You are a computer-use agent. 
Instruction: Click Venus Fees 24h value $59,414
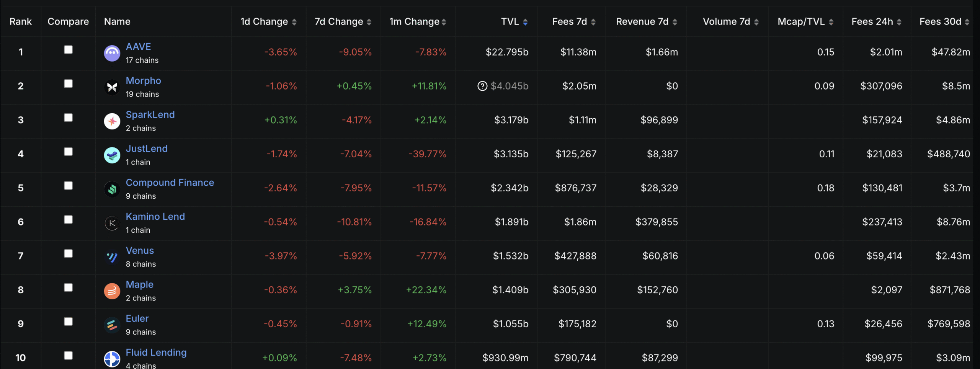pos(884,256)
